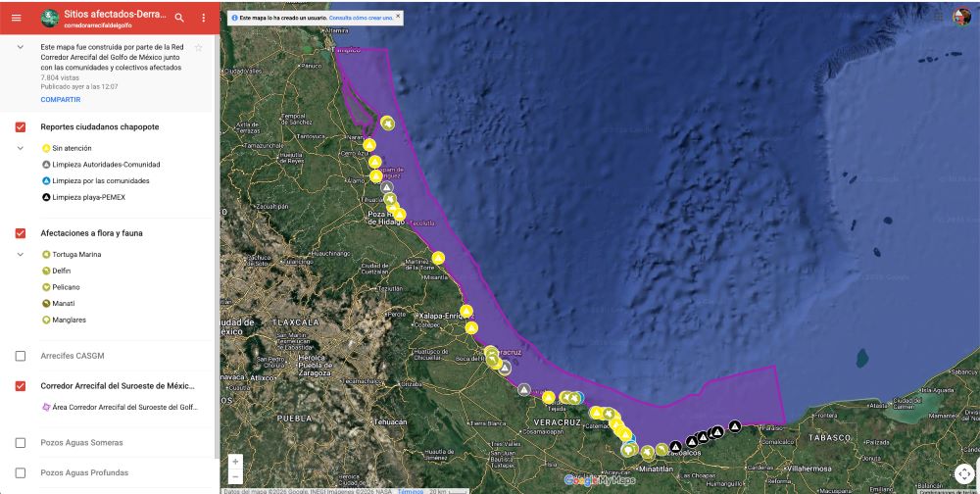Collapse the flora y fauna legend chevron
980x494 pixels.
pos(21,255)
